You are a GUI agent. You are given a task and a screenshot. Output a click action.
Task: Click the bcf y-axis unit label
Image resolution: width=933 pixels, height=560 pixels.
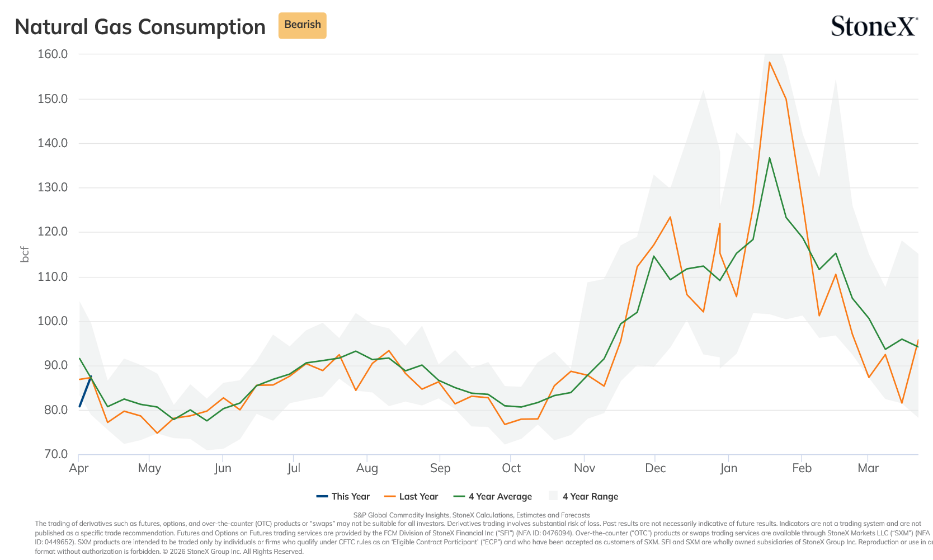[25, 254]
